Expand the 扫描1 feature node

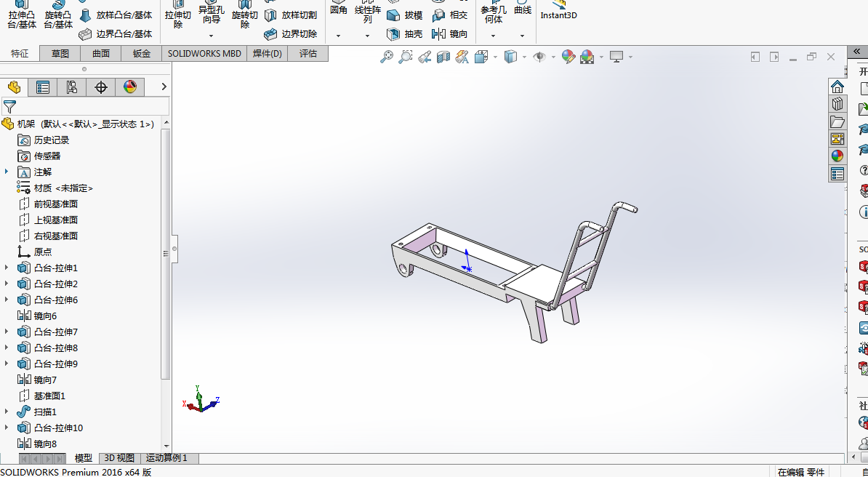(x=7, y=412)
